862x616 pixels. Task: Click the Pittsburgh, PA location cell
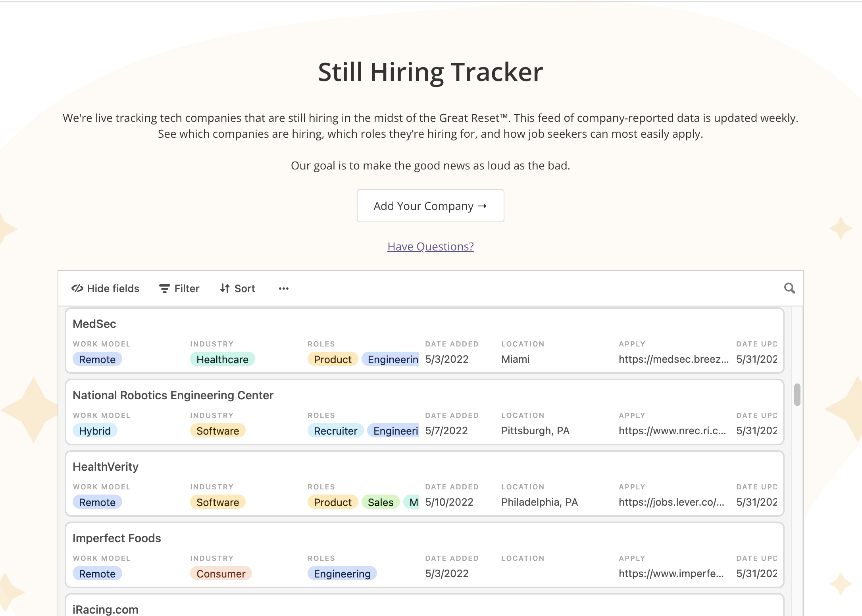[x=535, y=431]
